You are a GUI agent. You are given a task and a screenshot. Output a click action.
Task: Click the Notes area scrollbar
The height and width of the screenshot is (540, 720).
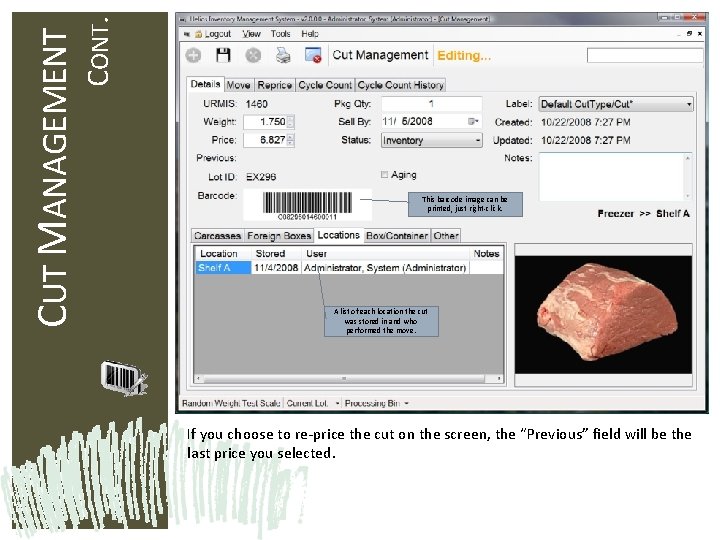(688, 177)
